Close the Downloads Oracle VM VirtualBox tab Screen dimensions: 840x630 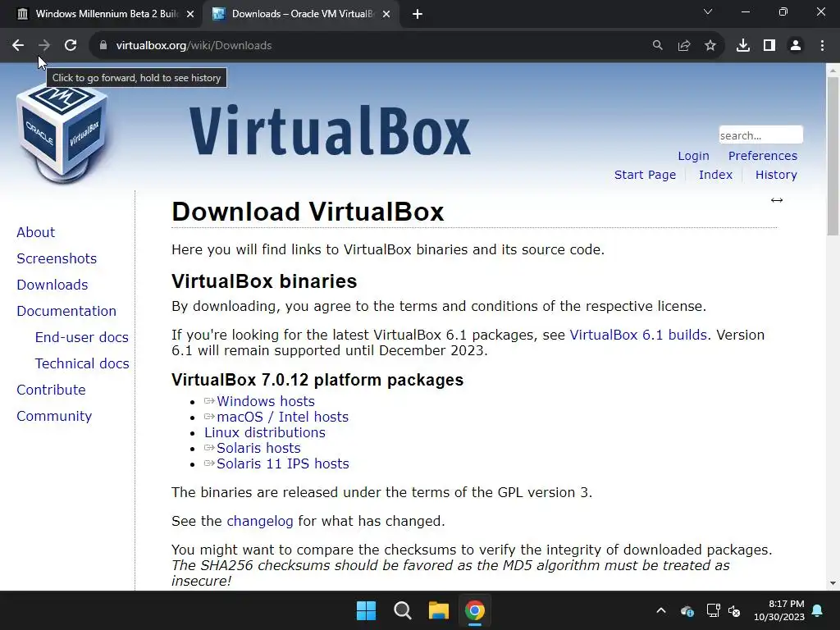(x=386, y=15)
